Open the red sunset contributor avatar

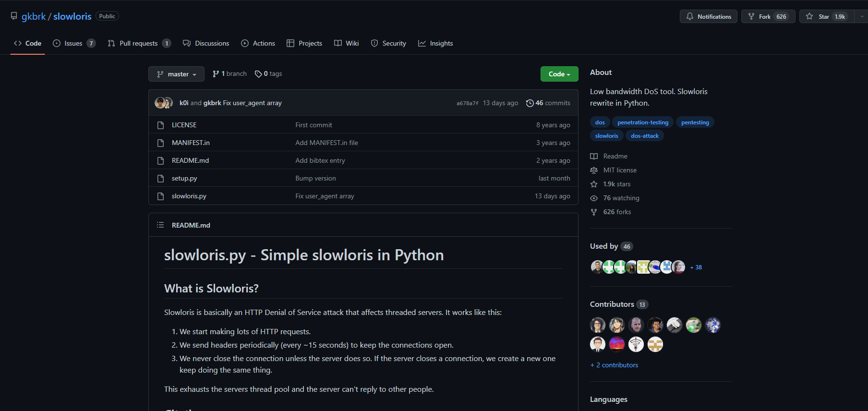point(617,344)
